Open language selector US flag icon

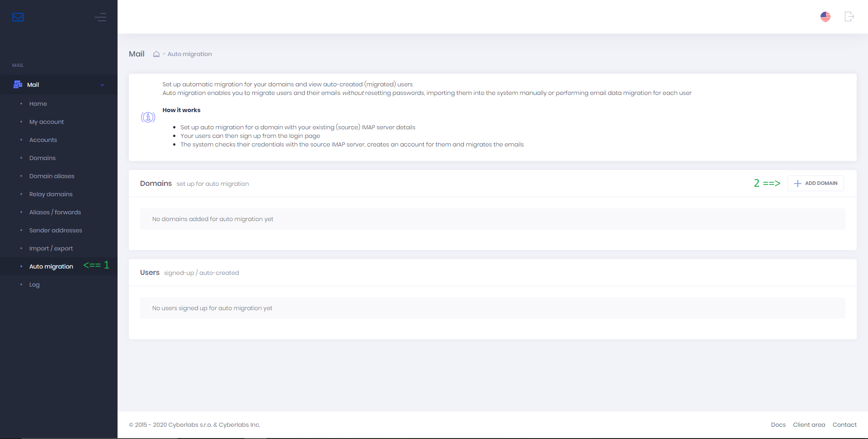coord(825,17)
